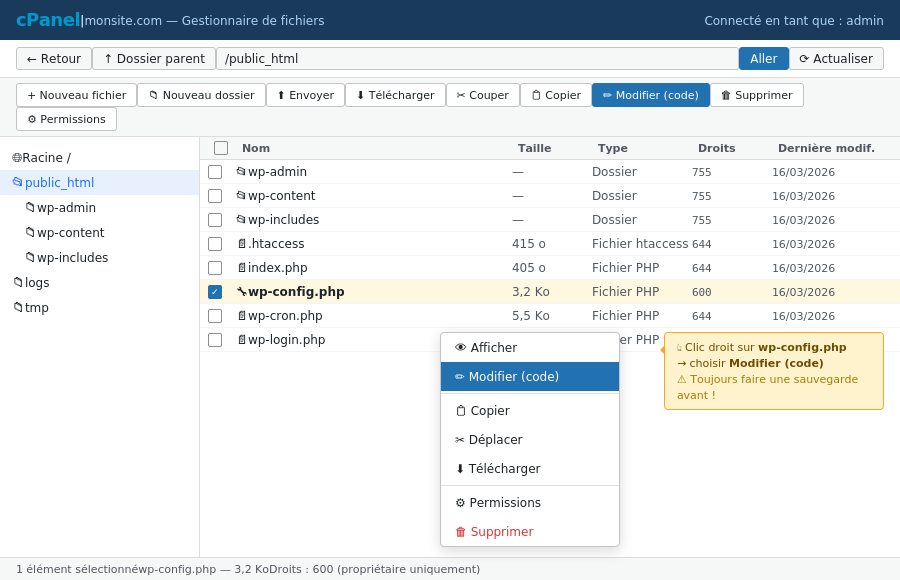Open wp-includes in the sidebar tree
This screenshot has width=900, height=580.
click(x=99, y=257)
